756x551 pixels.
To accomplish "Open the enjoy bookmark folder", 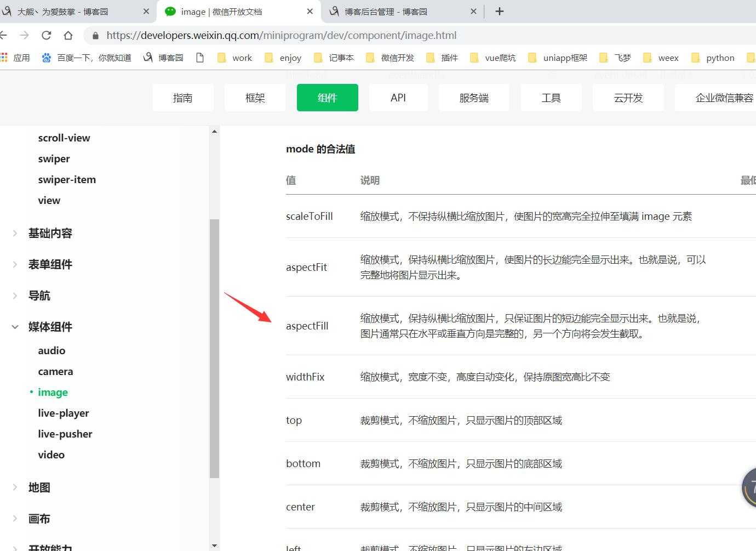I will point(283,58).
